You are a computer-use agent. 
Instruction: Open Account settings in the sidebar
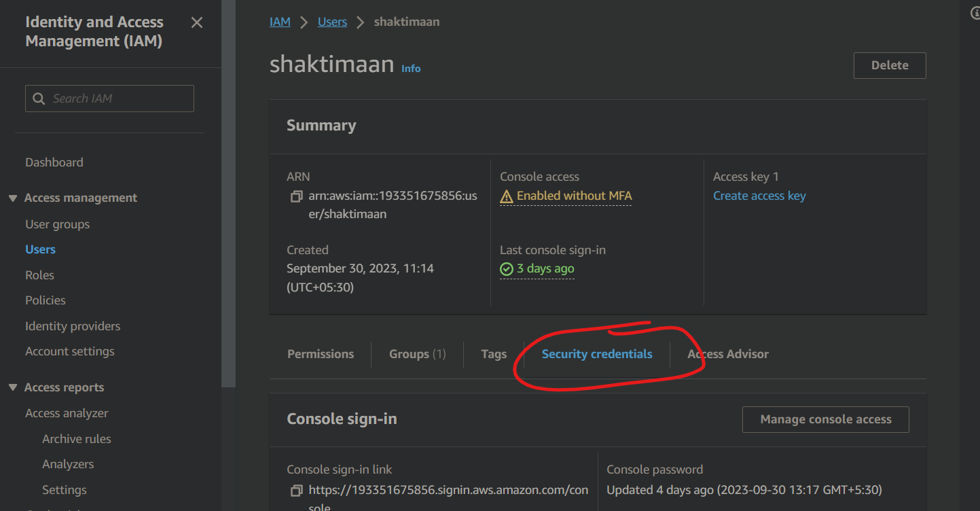click(70, 351)
